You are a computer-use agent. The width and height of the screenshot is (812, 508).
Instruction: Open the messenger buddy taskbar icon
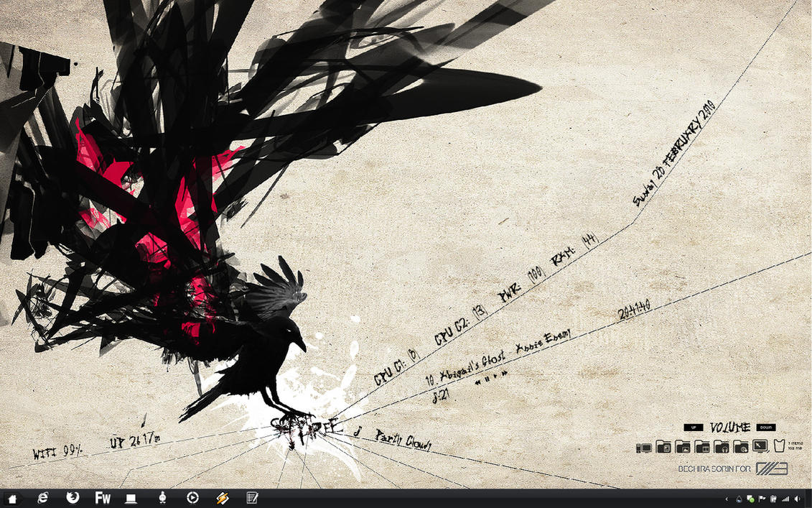162,498
